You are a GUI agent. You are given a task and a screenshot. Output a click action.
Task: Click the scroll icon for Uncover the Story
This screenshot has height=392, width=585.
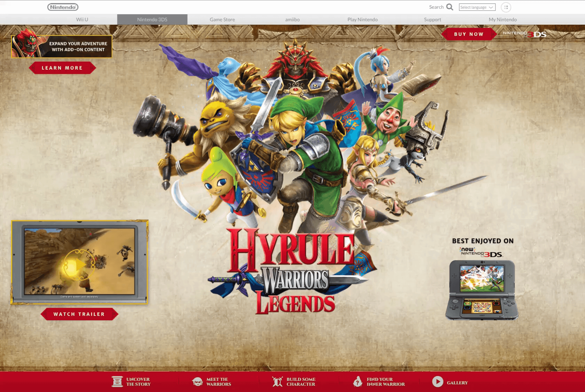point(117,382)
